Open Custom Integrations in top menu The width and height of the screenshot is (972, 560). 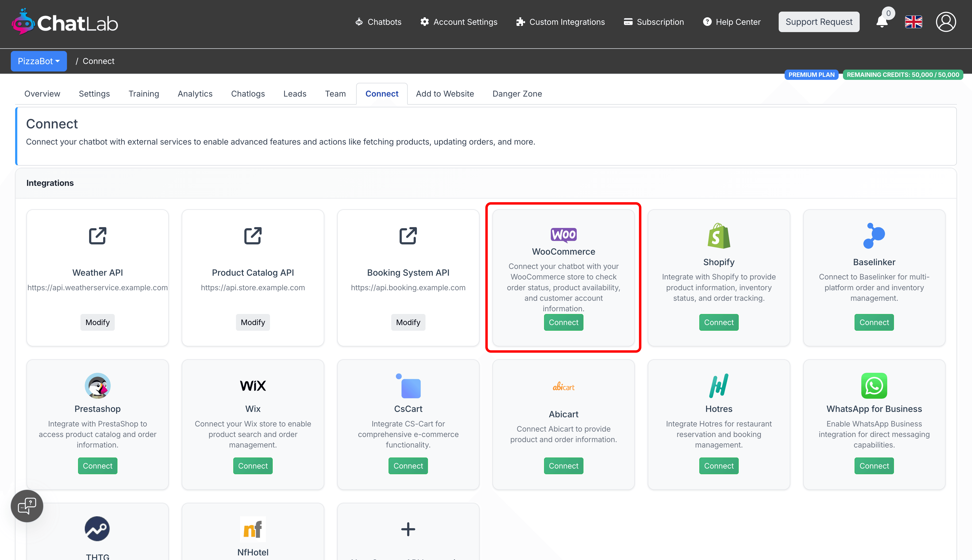561,22
